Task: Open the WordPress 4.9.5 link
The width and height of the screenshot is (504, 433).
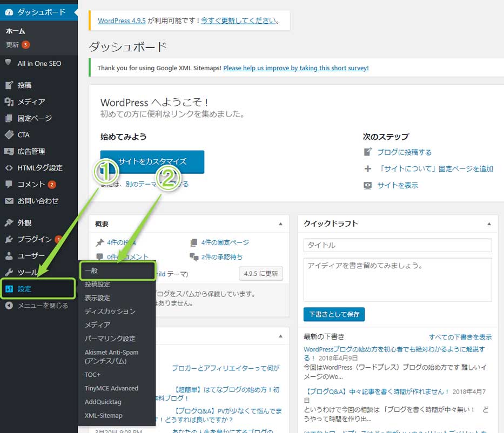Action: 122,21
